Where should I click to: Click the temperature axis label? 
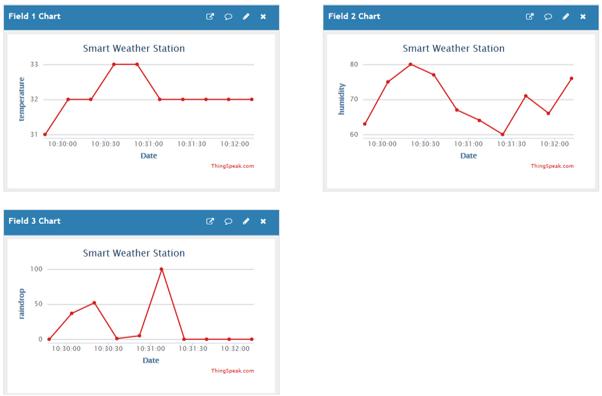[22, 99]
